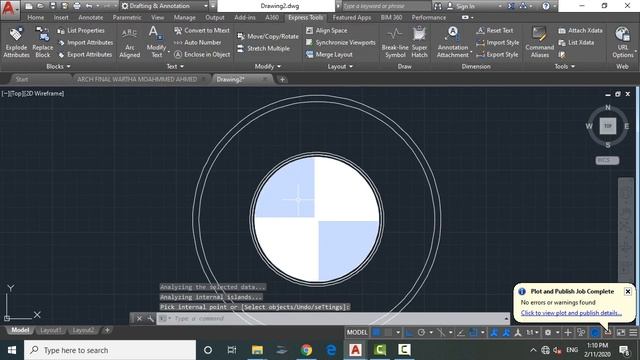
Task: Click the Plot printer icon in quick access toolbar
Action: [77, 6]
